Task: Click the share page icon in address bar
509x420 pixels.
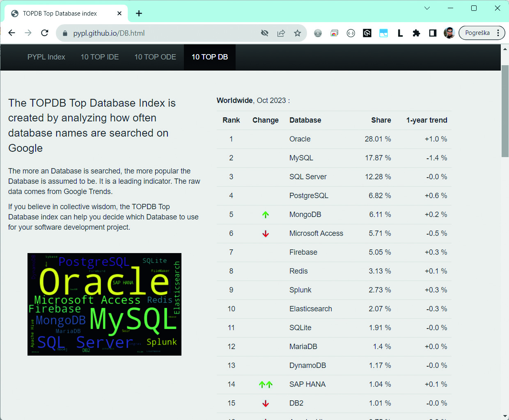Action: (x=281, y=33)
